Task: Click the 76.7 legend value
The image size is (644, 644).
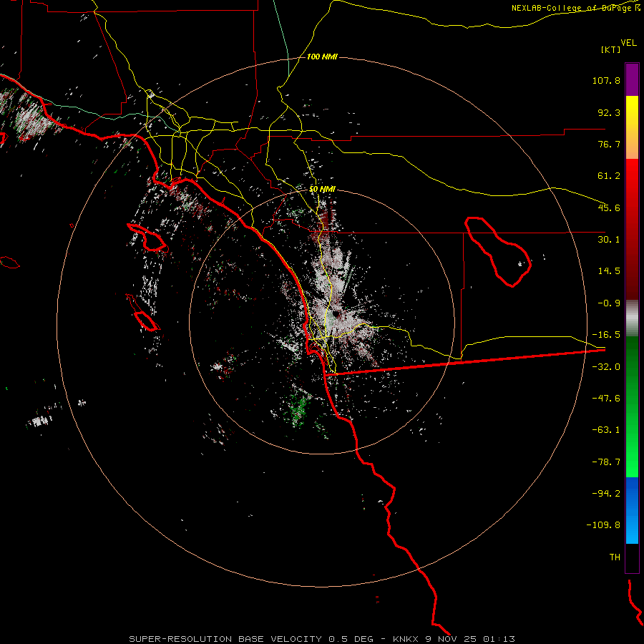Action: point(609,144)
